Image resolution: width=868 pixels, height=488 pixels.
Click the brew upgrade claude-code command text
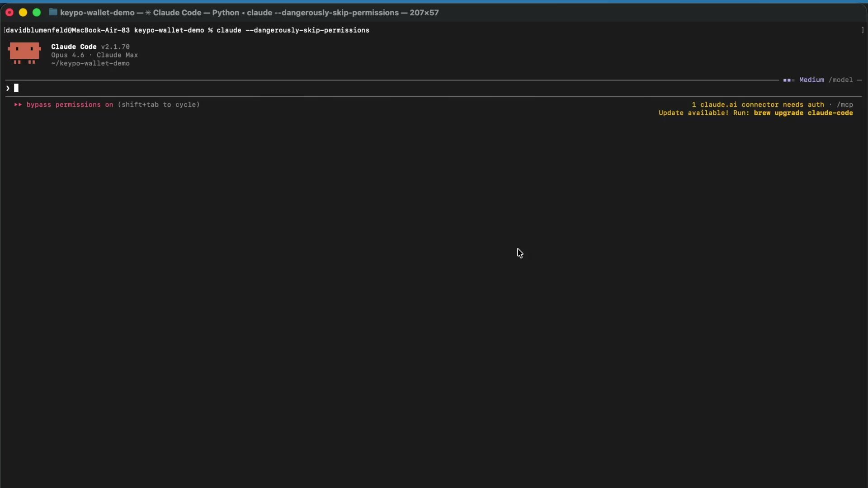click(803, 113)
